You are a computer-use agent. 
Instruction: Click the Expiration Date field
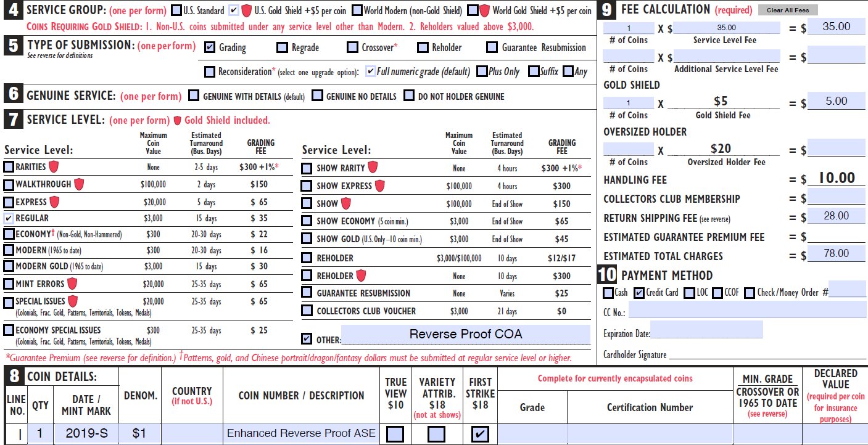click(x=706, y=330)
